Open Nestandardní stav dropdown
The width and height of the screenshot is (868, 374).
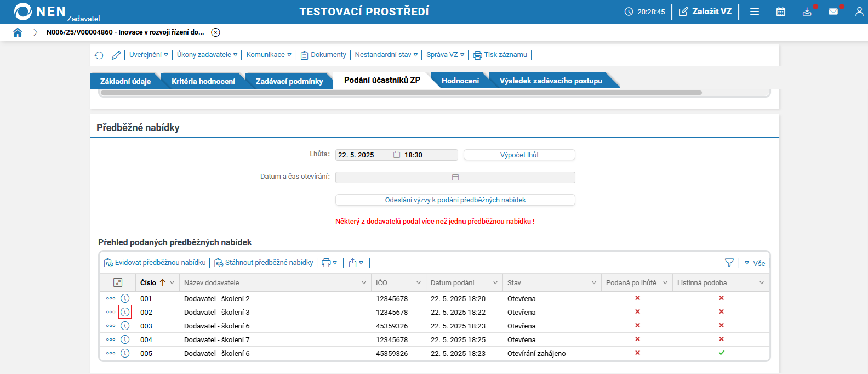click(x=386, y=55)
